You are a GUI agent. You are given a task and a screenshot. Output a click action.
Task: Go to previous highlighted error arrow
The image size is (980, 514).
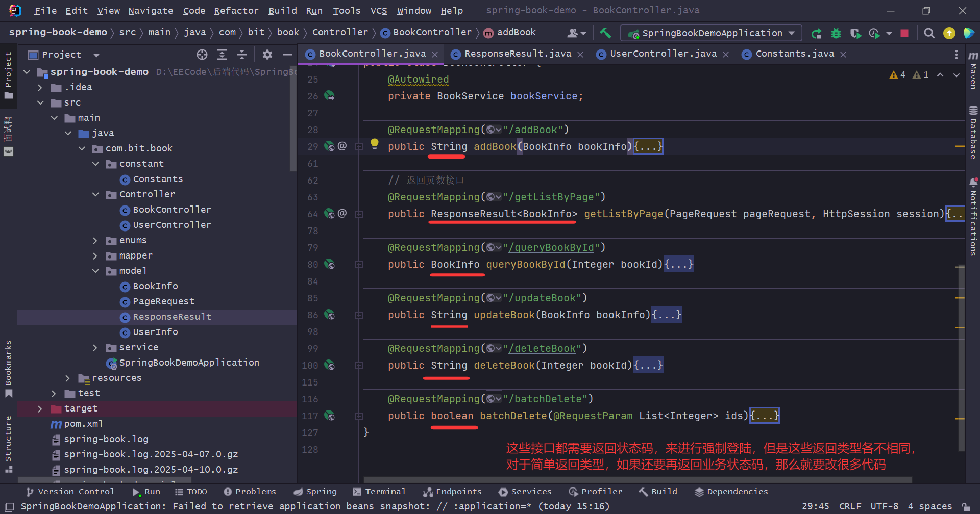[x=940, y=75]
